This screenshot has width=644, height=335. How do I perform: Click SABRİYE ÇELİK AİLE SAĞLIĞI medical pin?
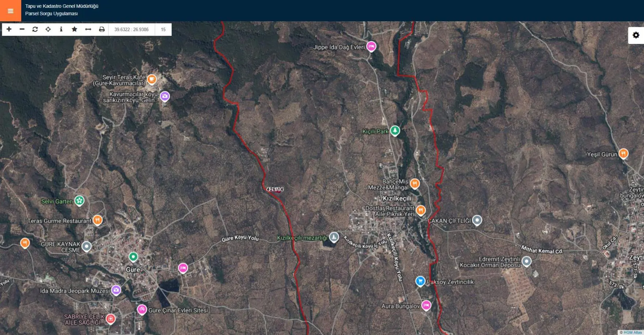pos(110,319)
